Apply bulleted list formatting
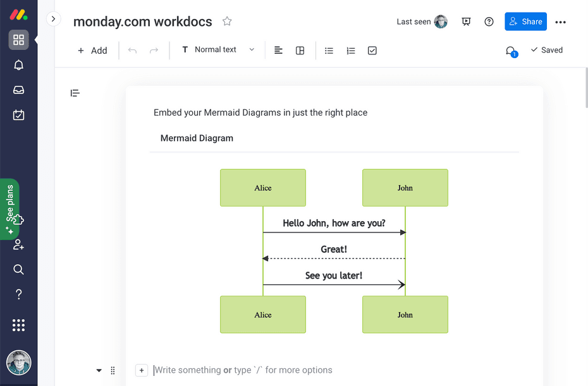 click(x=329, y=50)
